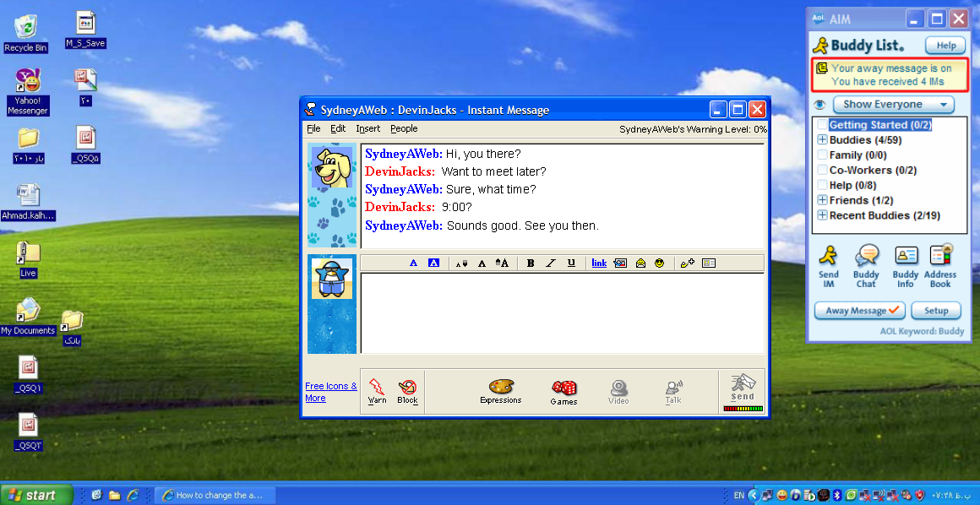The width and height of the screenshot is (980, 505).
Task: Click the penguin buddy icon
Action: (332, 279)
